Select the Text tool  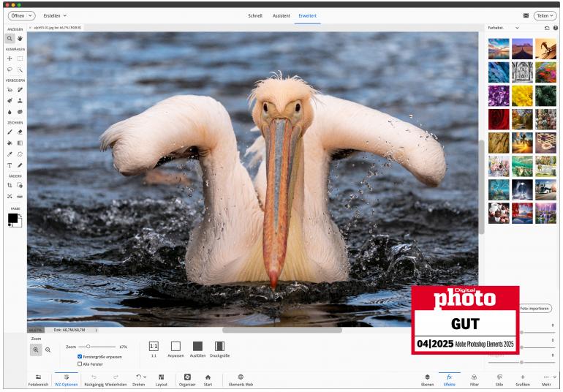tap(10, 165)
